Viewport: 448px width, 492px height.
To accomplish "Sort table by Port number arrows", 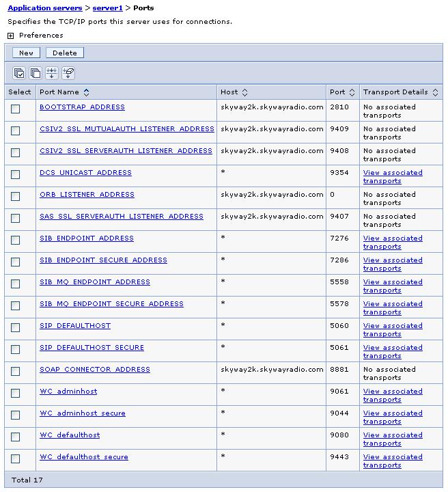I will click(x=352, y=92).
